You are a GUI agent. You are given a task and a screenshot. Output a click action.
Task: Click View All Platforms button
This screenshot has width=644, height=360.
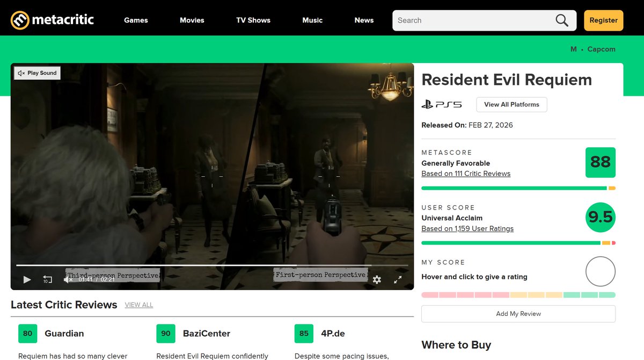tap(511, 104)
